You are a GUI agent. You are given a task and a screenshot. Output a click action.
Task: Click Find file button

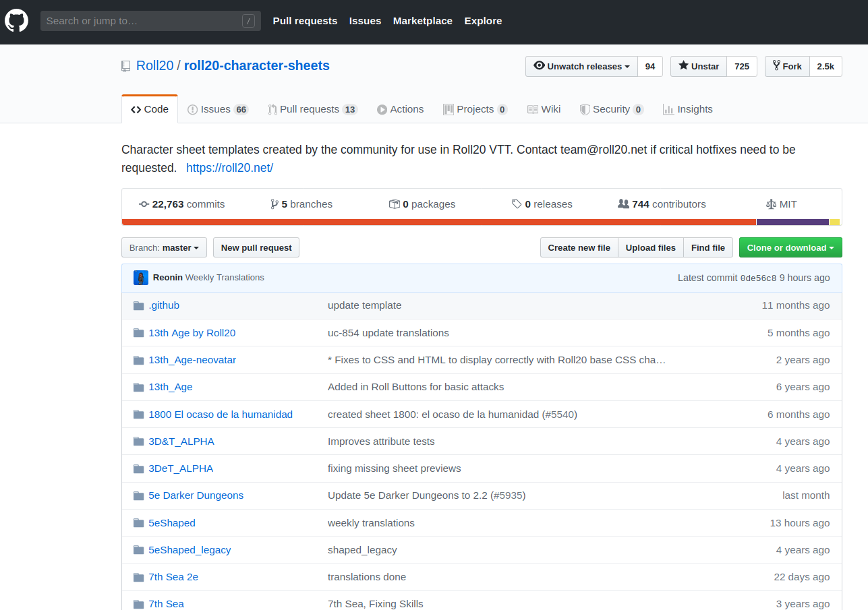tap(708, 247)
